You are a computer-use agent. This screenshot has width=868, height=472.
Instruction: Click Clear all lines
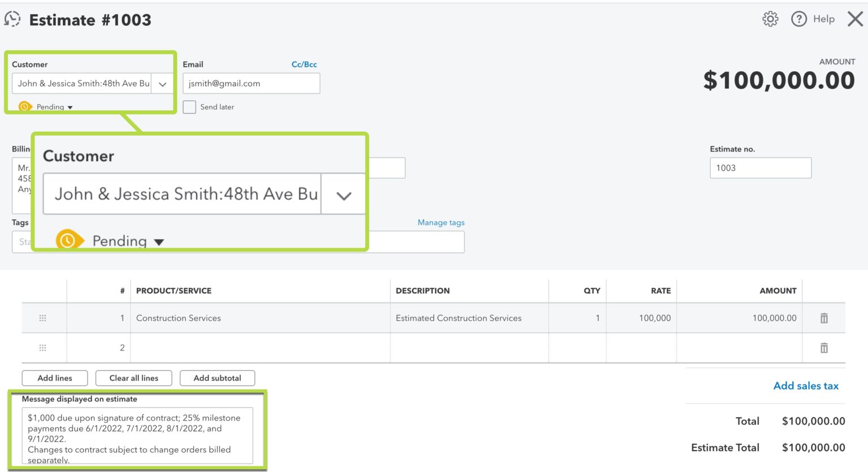coord(133,378)
